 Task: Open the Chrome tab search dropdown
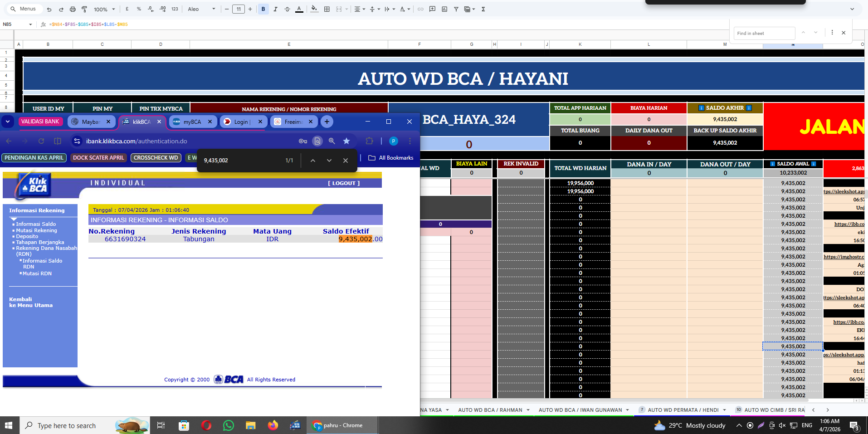click(x=8, y=122)
